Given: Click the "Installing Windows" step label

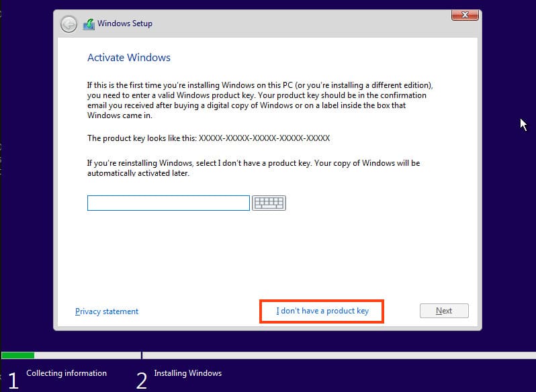Looking at the screenshot, I should [x=187, y=373].
